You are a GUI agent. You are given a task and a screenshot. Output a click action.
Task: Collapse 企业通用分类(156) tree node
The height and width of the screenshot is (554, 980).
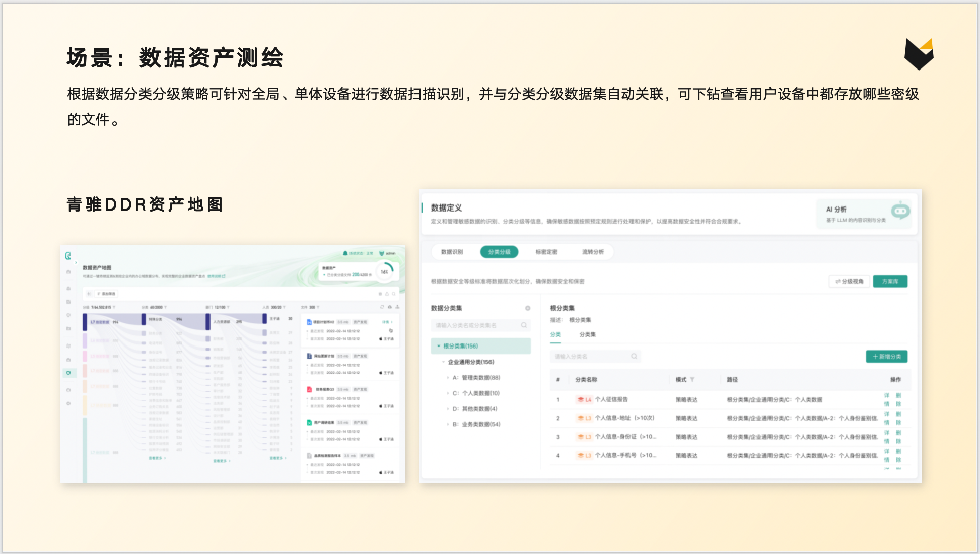pyautogui.click(x=444, y=362)
